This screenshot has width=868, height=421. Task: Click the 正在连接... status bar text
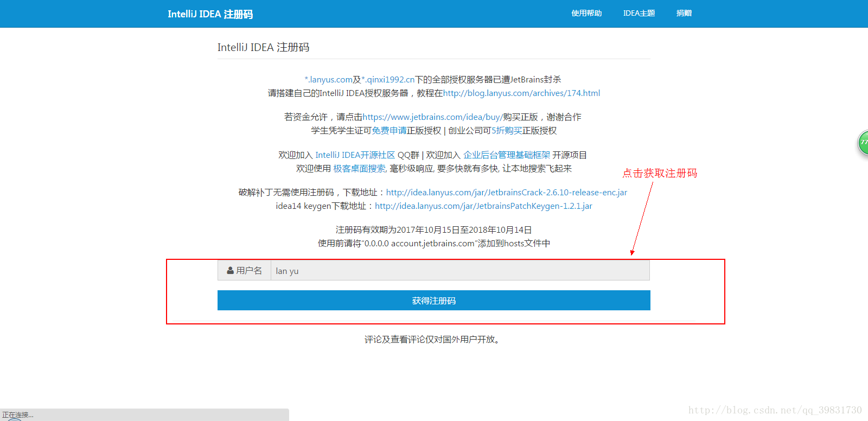(18, 415)
